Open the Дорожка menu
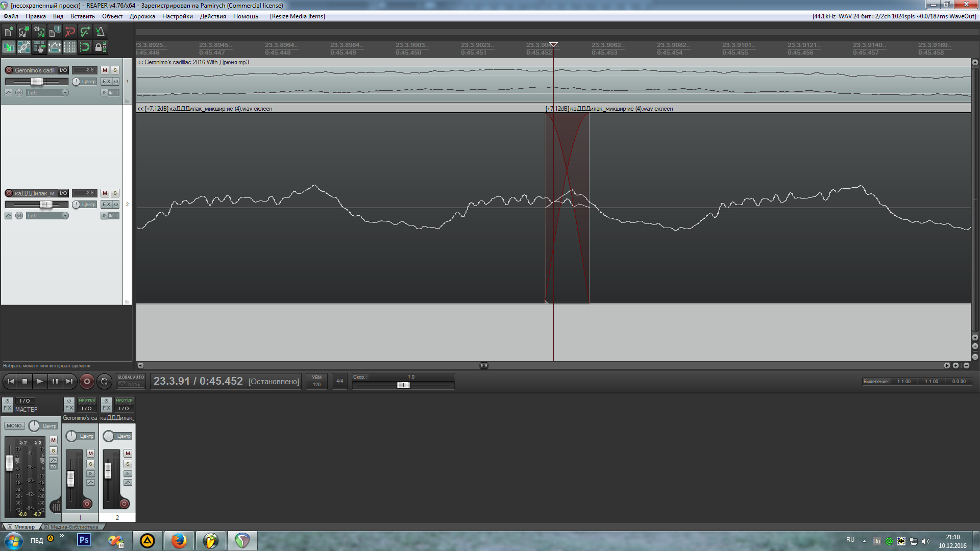The width and height of the screenshot is (980, 551). (x=142, y=16)
